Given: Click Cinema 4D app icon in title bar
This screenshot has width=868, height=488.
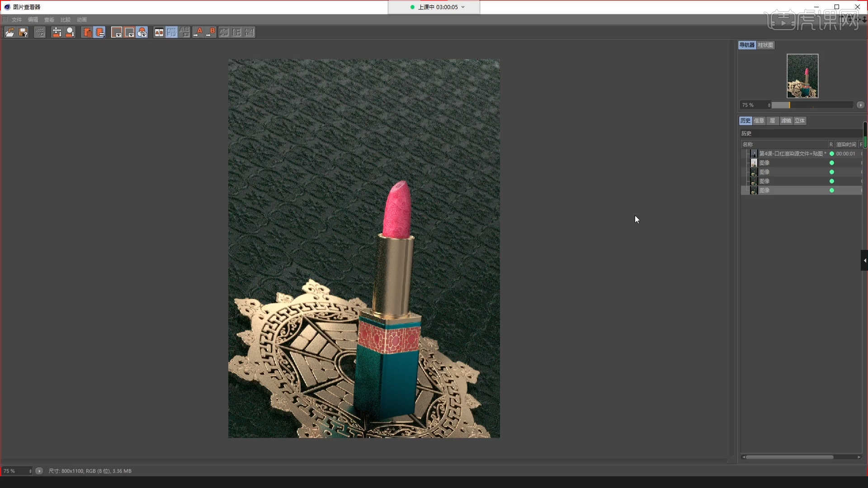Looking at the screenshot, I should (x=7, y=7).
